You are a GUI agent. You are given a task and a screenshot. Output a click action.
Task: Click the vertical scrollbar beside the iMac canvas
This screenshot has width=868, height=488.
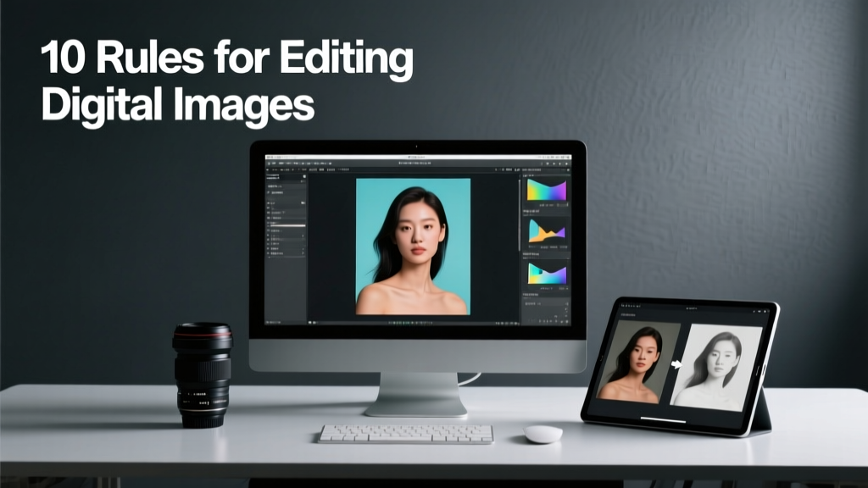[520, 214]
